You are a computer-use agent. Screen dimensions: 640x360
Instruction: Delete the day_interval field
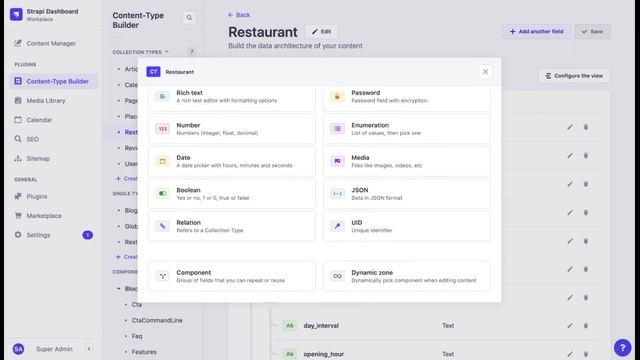point(586,325)
